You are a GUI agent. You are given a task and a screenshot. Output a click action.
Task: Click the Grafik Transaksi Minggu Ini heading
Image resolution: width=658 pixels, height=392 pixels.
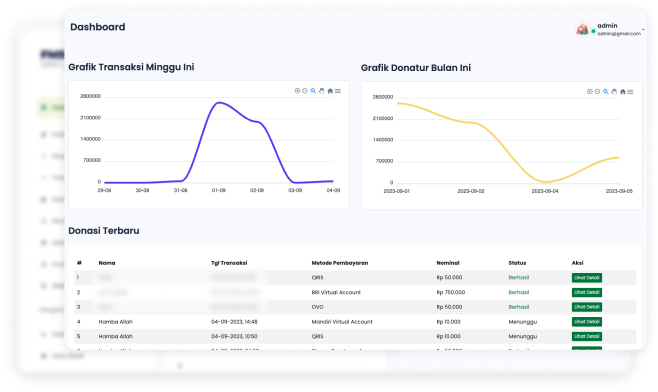[131, 67]
